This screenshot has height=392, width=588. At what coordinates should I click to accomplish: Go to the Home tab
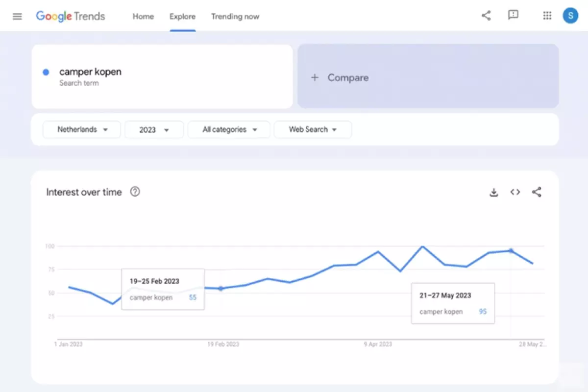pos(143,17)
